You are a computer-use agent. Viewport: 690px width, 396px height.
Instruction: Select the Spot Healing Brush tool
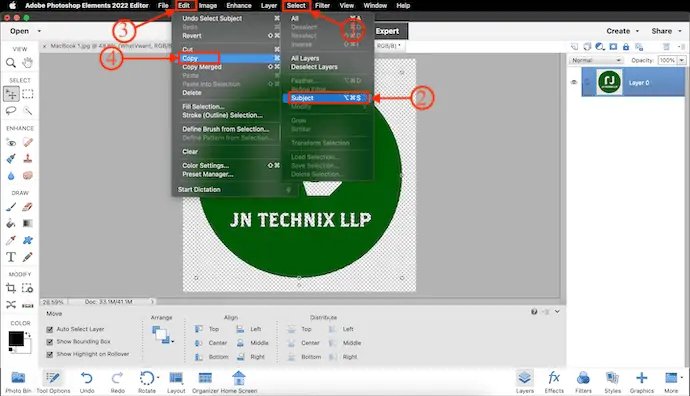[28, 142]
